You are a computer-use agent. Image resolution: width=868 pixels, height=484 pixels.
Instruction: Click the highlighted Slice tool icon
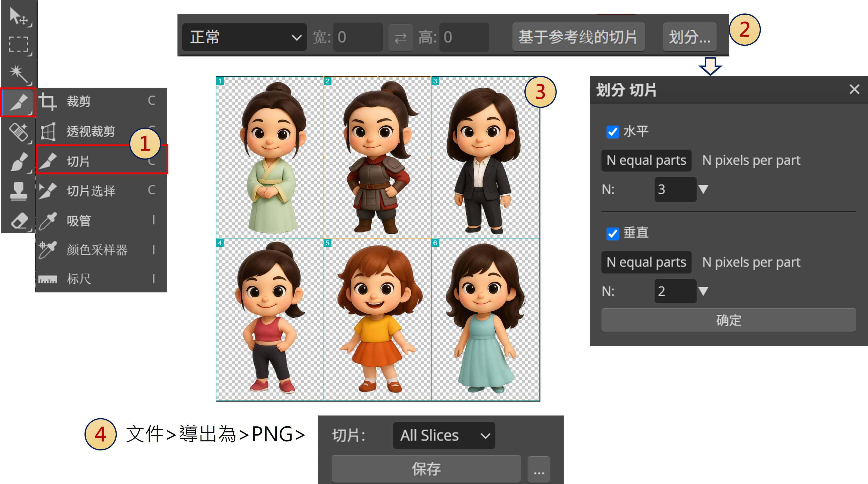[19, 103]
